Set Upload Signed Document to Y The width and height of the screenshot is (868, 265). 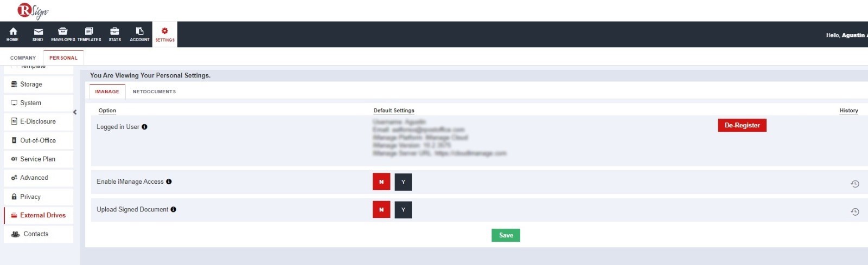point(403,210)
